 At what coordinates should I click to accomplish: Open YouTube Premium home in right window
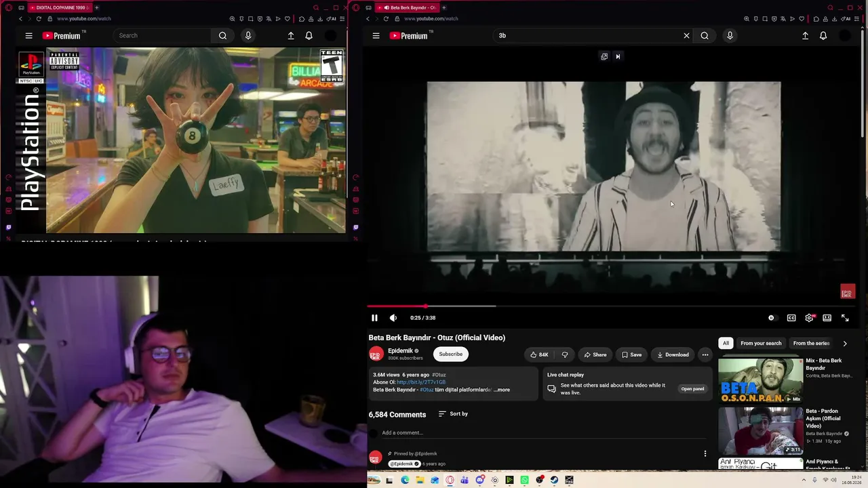[408, 36]
